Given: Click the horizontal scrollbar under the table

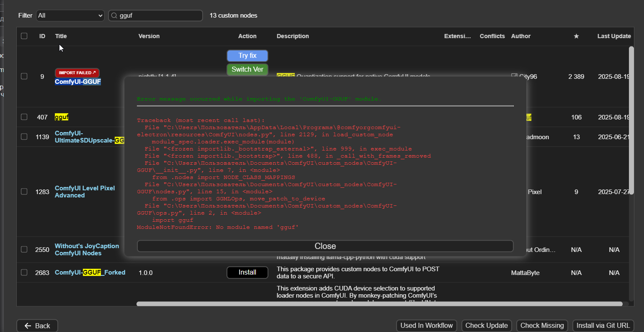Looking at the screenshot, I should (x=379, y=304).
